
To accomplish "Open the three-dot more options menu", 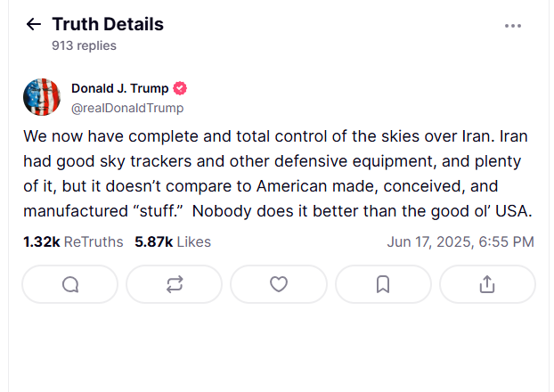I will (513, 26).
